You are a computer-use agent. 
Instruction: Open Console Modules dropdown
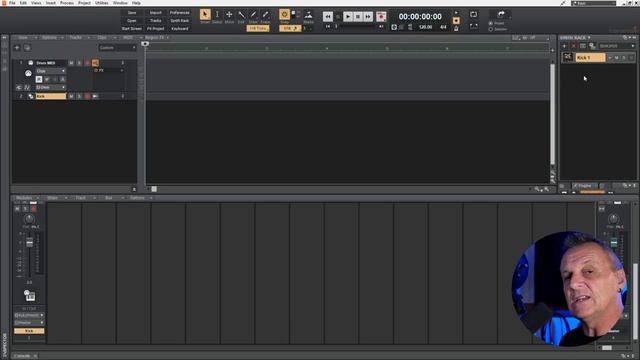pos(27,198)
